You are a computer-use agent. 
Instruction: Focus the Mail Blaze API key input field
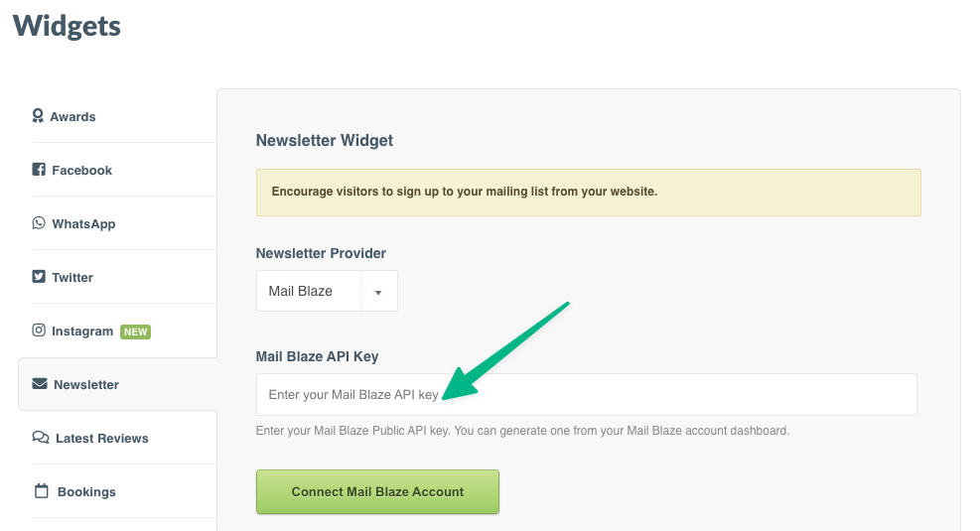pyautogui.click(x=586, y=395)
